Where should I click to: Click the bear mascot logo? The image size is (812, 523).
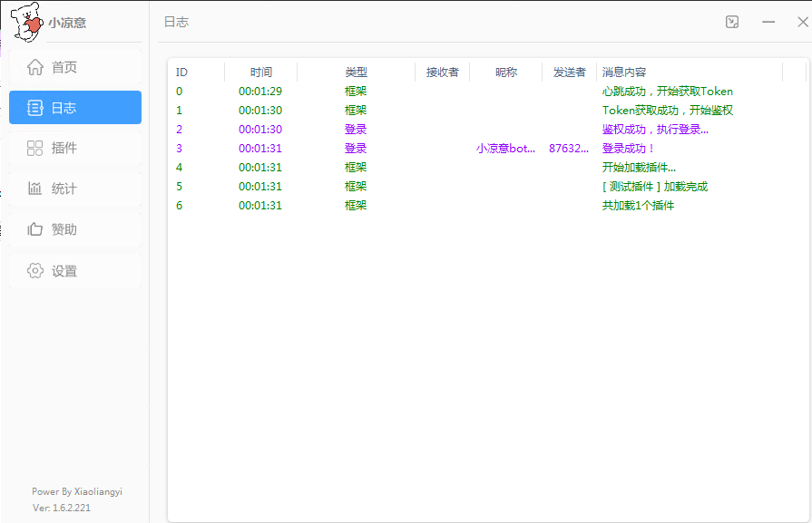(26, 21)
